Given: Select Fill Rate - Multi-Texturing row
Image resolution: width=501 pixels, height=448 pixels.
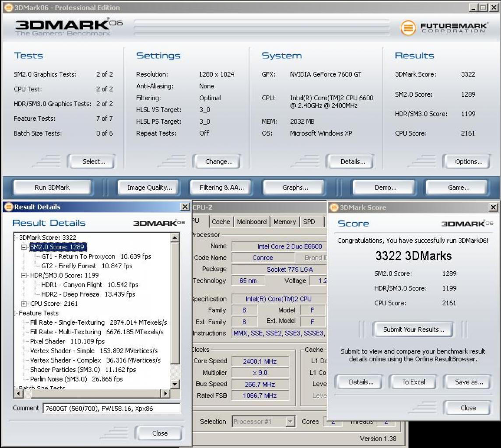Looking at the screenshot, I should tap(97, 332).
